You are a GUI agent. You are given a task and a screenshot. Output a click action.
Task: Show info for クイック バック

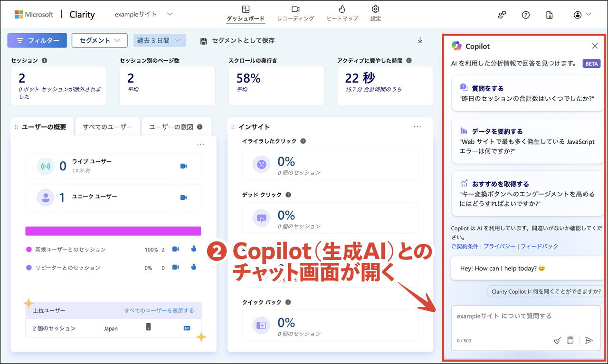[x=288, y=302]
